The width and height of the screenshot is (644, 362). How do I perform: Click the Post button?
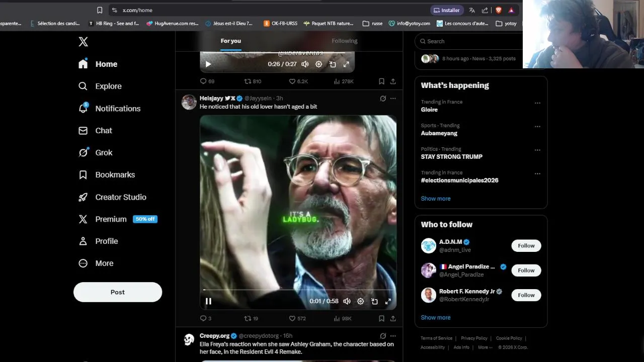click(118, 292)
